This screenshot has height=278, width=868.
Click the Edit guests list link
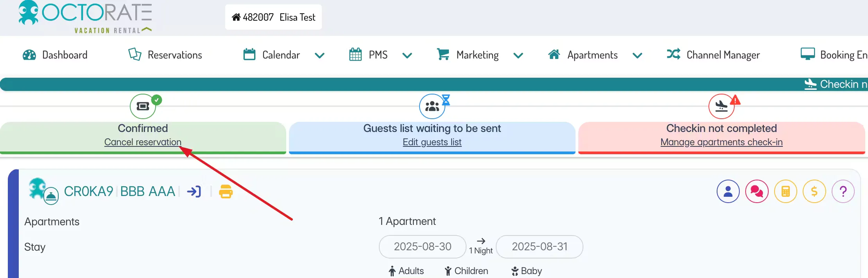(432, 142)
